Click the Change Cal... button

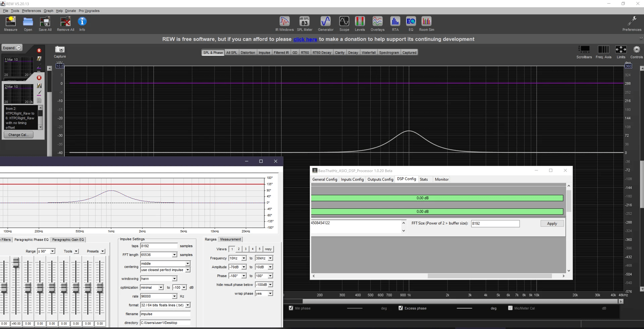[18, 135]
